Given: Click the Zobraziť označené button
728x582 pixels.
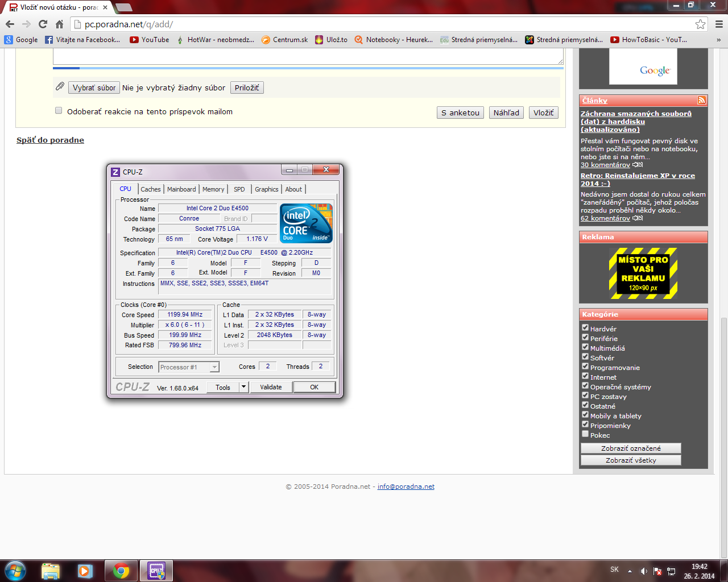Looking at the screenshot, I should [x=631, y=448].
